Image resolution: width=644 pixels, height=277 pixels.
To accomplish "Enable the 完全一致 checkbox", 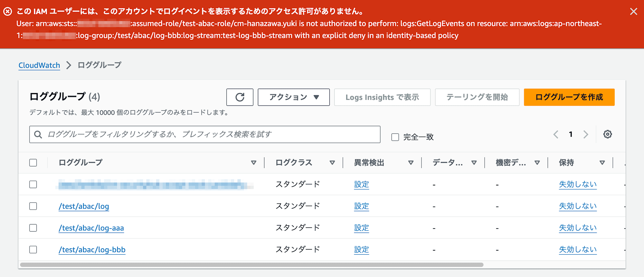I will tap(395, 137).
